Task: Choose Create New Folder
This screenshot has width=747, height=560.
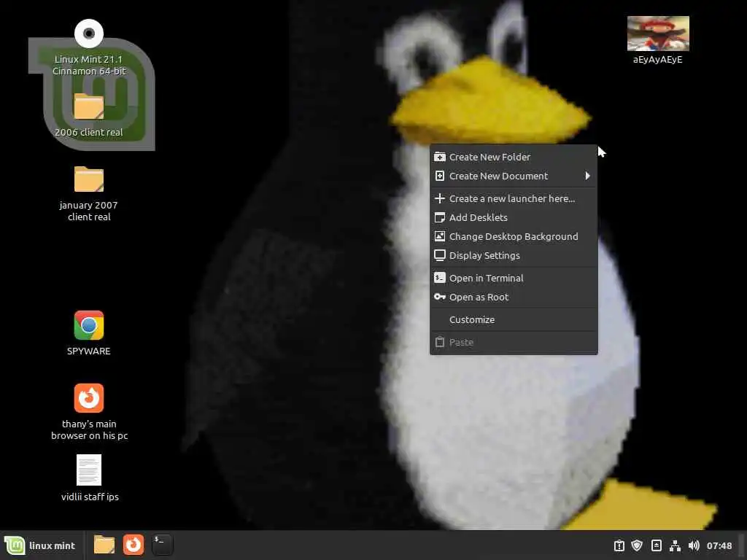Action: [x=514, y=157]
